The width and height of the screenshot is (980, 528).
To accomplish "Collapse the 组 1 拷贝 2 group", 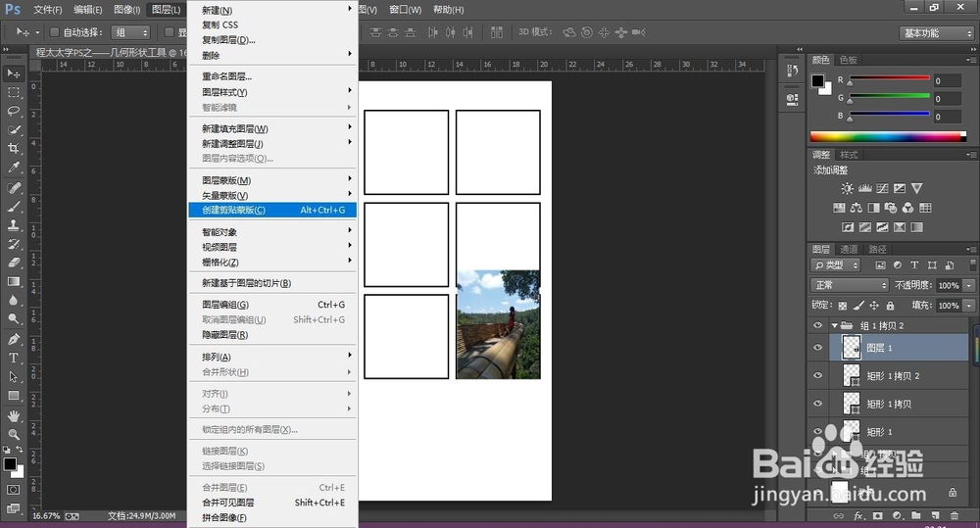I will click(x=834, y=325).
